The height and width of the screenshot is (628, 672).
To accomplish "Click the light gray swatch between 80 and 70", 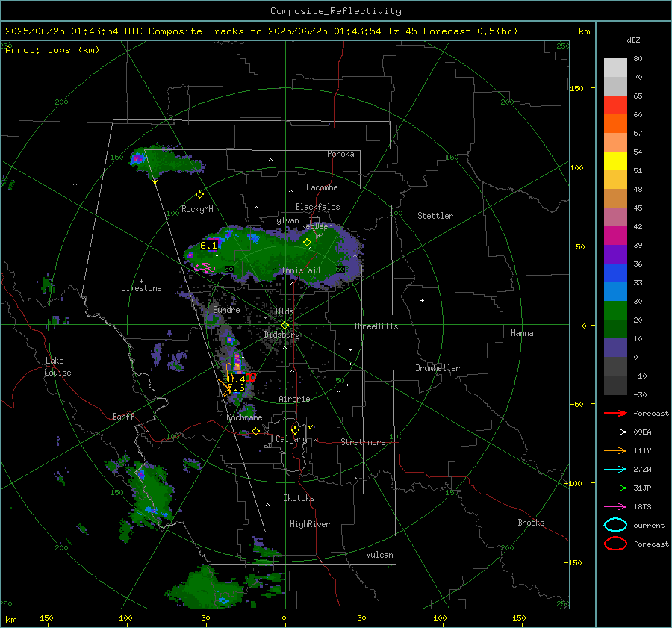I will point(615,68).
